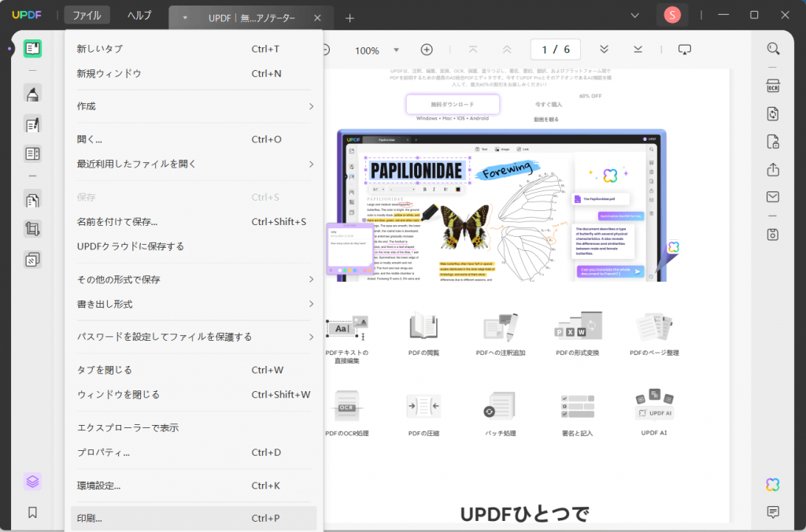Viewport: 806px width, 532px height.
Task: Open the Comment highlighter tool
Action: pos(32,94)
